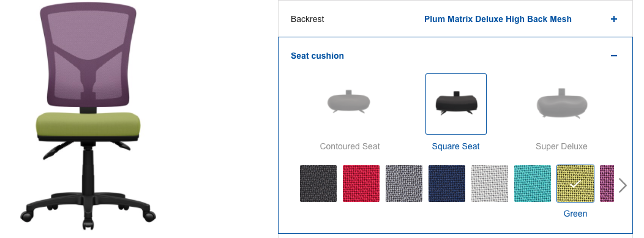Select the partially visible pink swatch

pos(607,184)
